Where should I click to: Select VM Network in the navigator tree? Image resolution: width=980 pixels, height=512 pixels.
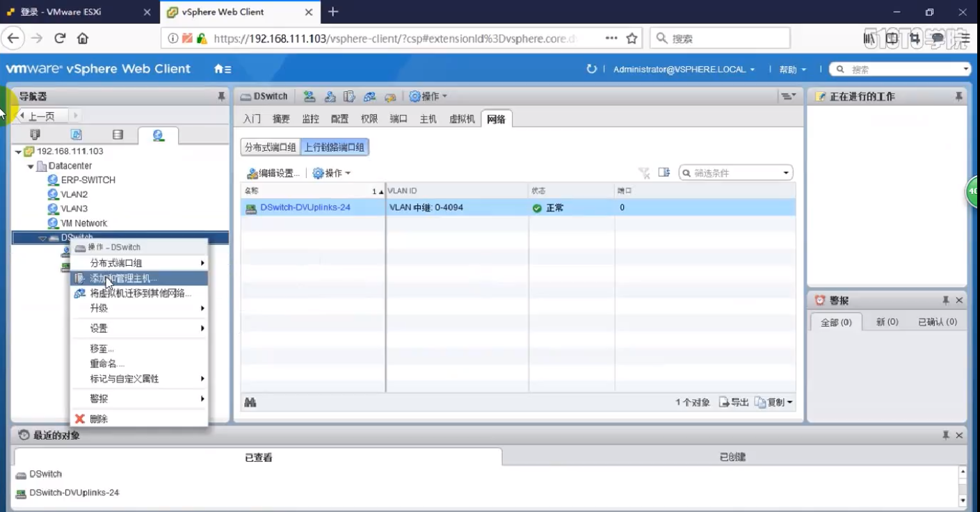click(x=83, y=223)
